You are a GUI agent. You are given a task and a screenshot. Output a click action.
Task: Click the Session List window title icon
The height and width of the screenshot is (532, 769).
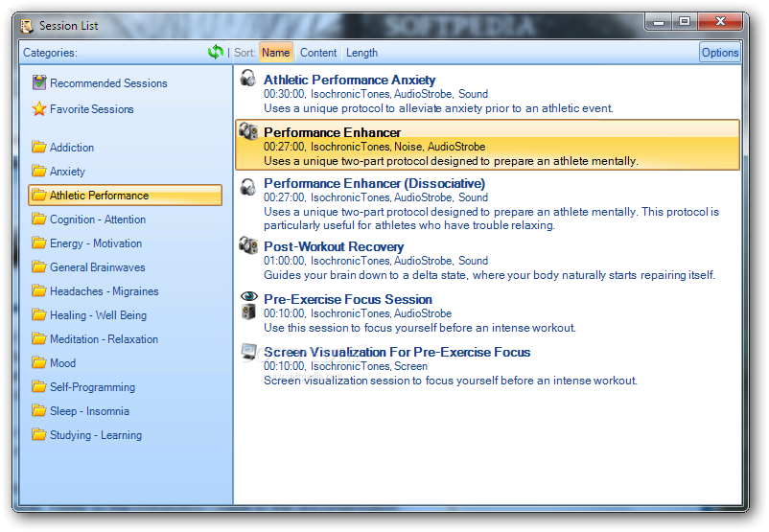[x=27, y=26]
